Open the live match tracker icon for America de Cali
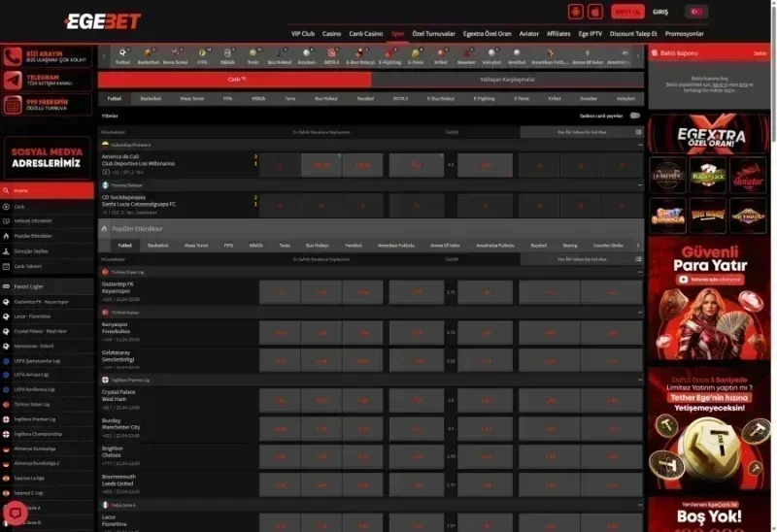Image resolution: width=777 pixels, height=532 pixels. (x=106, y=172)
